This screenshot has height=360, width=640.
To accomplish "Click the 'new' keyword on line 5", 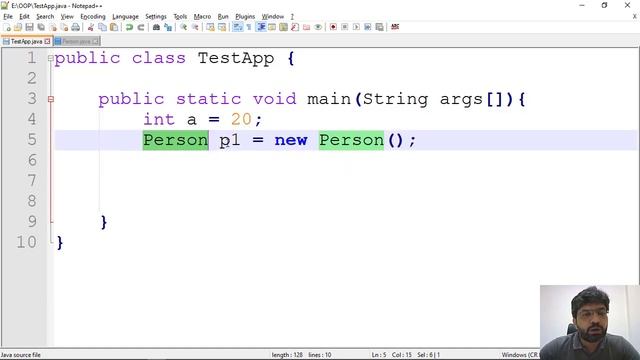I will pyautogui.click(x=291, y=140).
